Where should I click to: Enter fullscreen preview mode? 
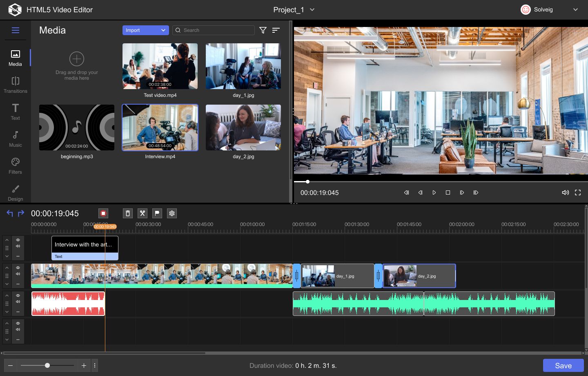click(x=578, y=192)
